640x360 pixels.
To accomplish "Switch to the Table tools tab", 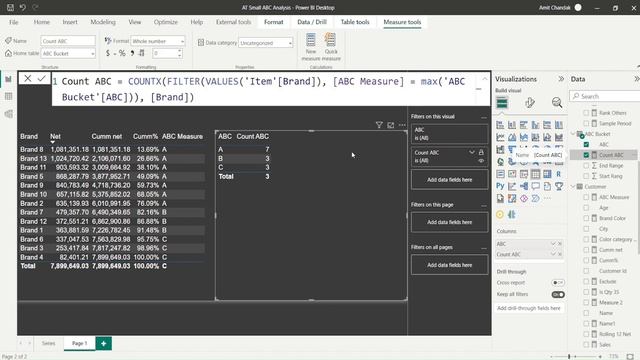I will pyautogui.click(x=355, y=22).
